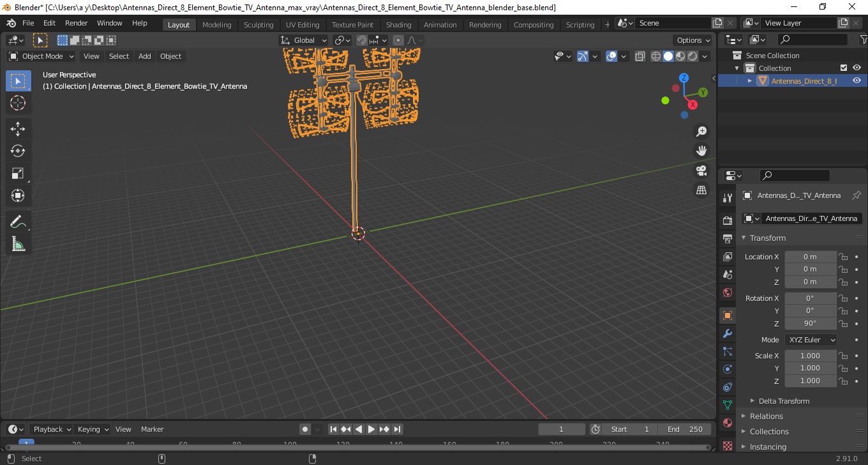Choose the Move tool
Image resolution: width=868 pixels, height=465 pixels.
tap(18, 129)
